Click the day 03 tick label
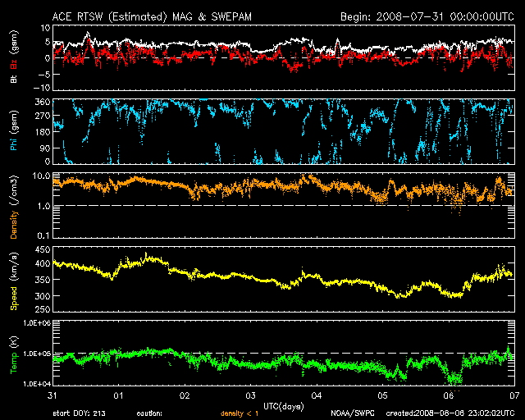This screenshot has width=525, height=420. (x=250, y=395)
